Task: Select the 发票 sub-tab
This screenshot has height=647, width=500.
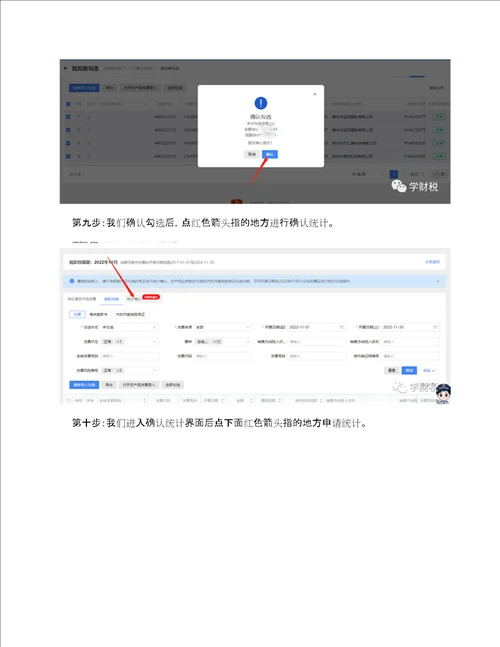Action: (x=77, y=314)
